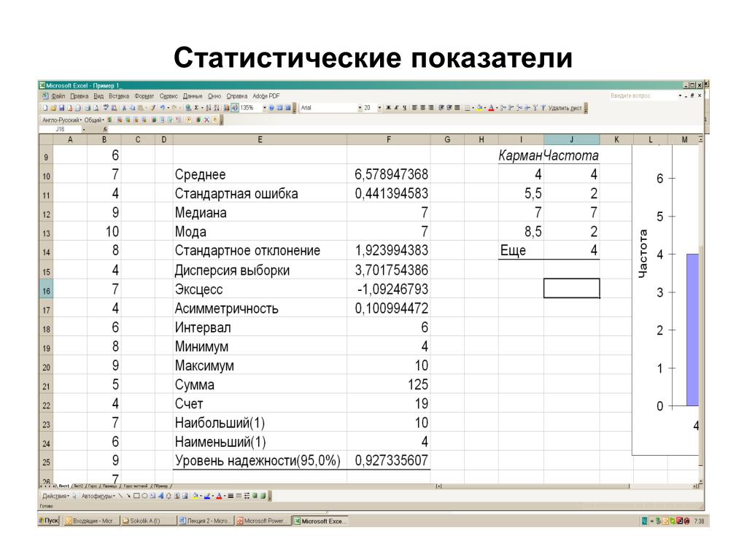The image size is (747, 560).
Task: Open the Действия drawing menu
Action: [x=55, y=496]
